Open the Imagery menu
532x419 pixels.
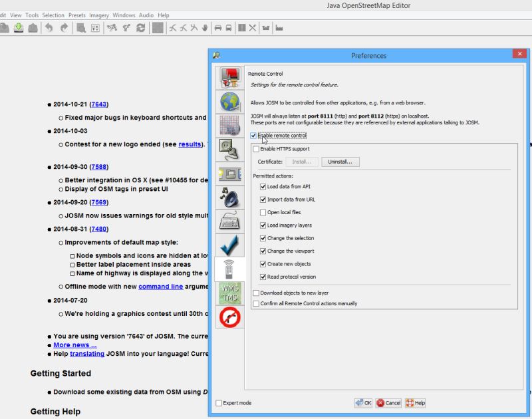(99, 15)
